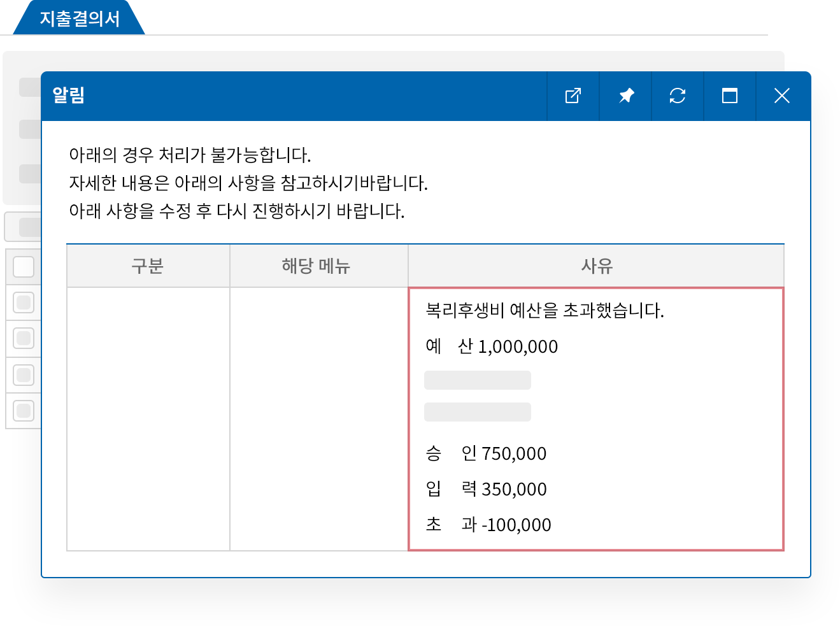Enable the third row checkbox on the left
The image size is (840, 626).
[24, 338]
